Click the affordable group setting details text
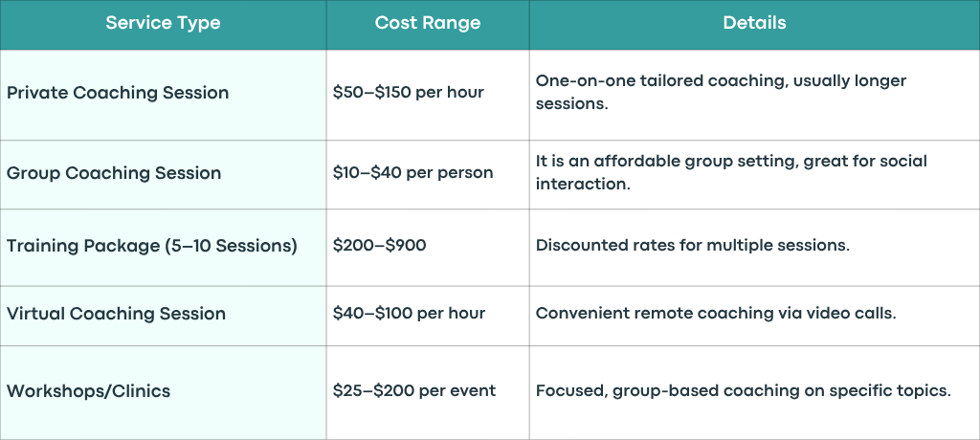 pyautogui.click(x=731, y=172)
